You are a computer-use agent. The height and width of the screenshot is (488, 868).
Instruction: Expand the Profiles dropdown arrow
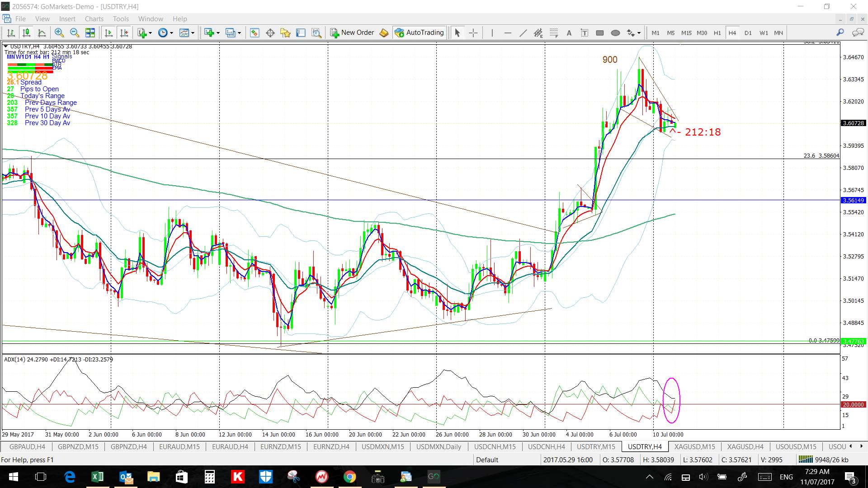click(x=239, y=33)
